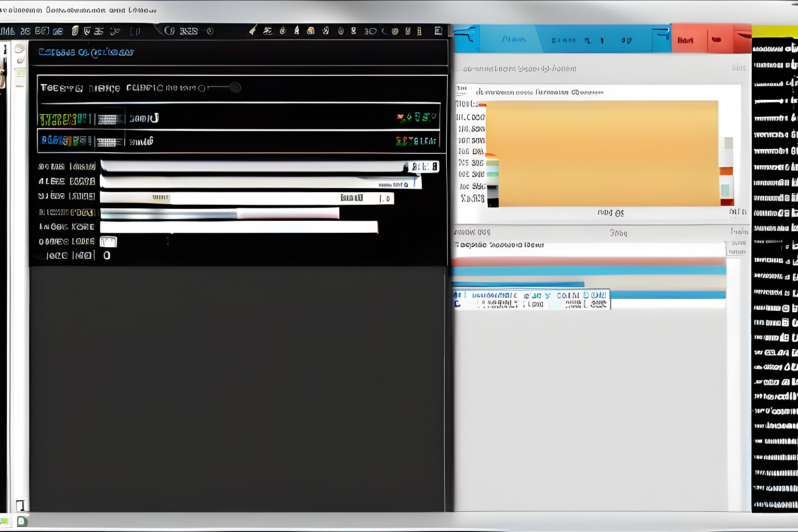The height and width of the screenshot is (532, 798).
Task: Click the yellow flower-shaped icon in the dark toolbar
Action: point(311,31)
